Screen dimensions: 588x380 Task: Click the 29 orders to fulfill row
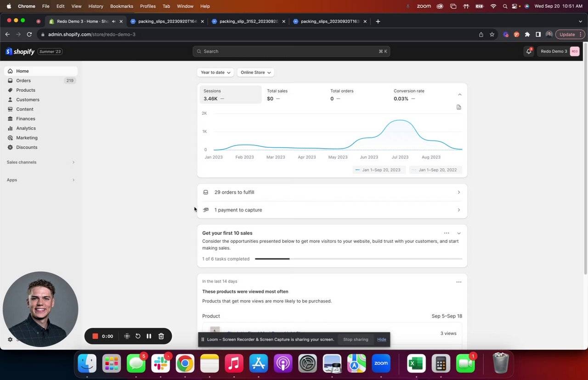332,192
